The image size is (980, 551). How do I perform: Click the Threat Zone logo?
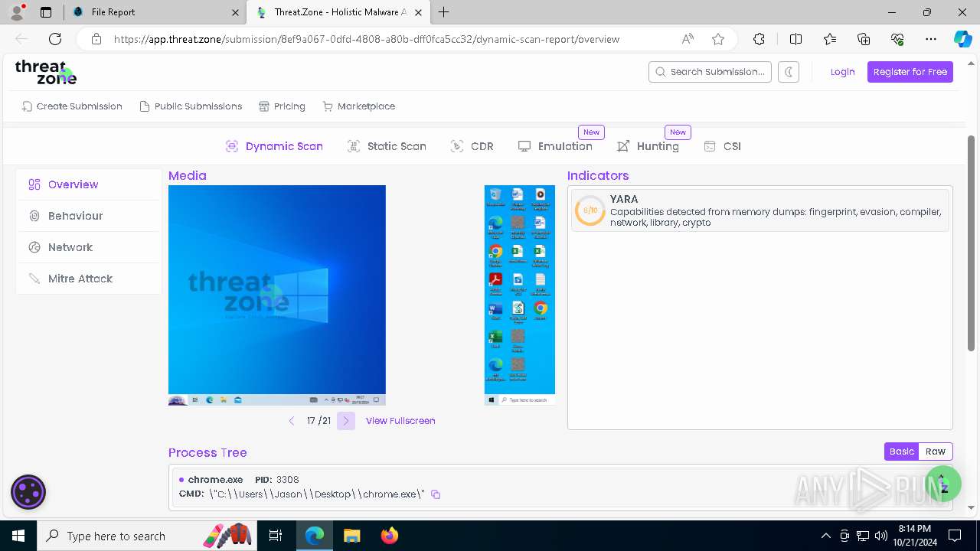click(46, 72)
